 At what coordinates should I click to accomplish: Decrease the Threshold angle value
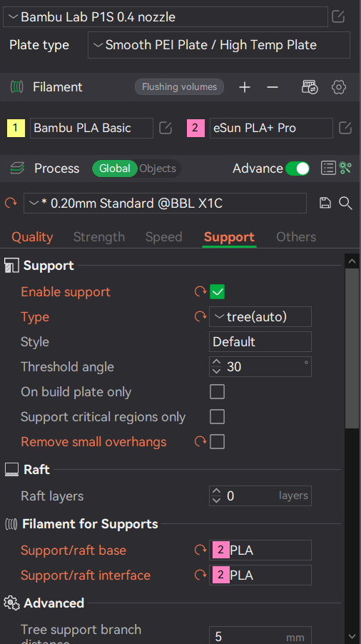216,371
